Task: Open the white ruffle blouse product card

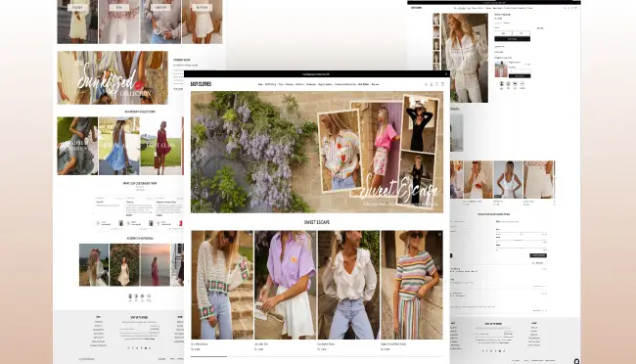Action: (348, 285)
